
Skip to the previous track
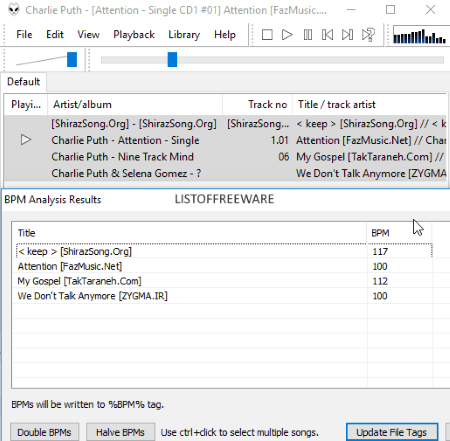pos(327,35)
